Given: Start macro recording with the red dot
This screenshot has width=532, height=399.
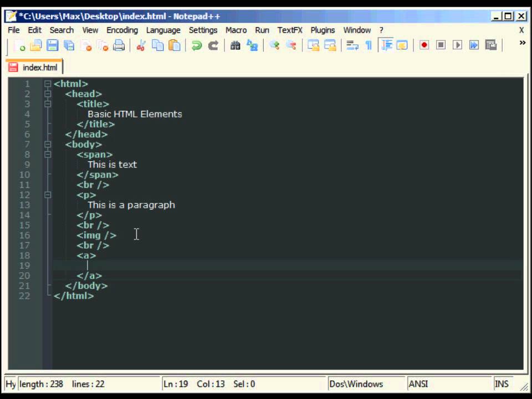Looking at the screenshot, I should tap(424, 45).
